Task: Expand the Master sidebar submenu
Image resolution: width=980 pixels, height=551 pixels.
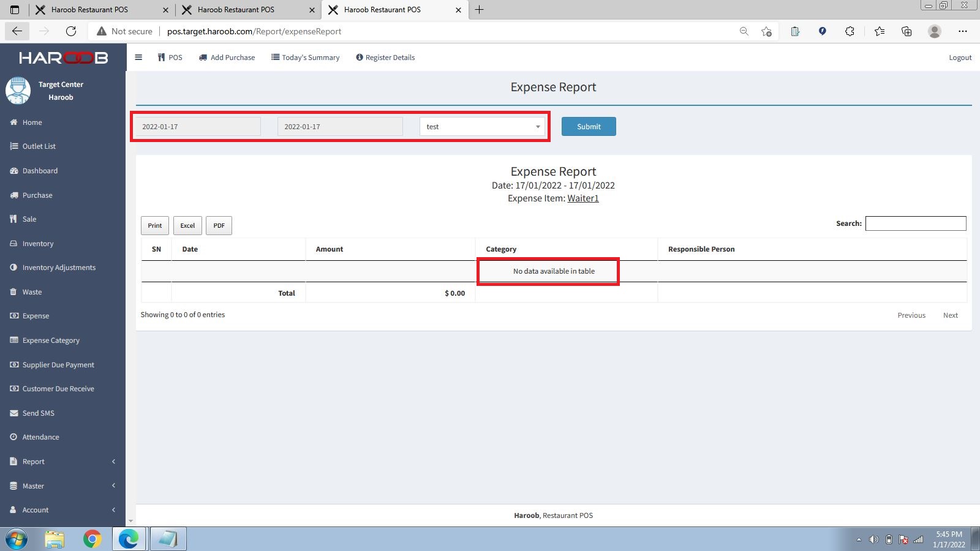Action: pos(62,486)
